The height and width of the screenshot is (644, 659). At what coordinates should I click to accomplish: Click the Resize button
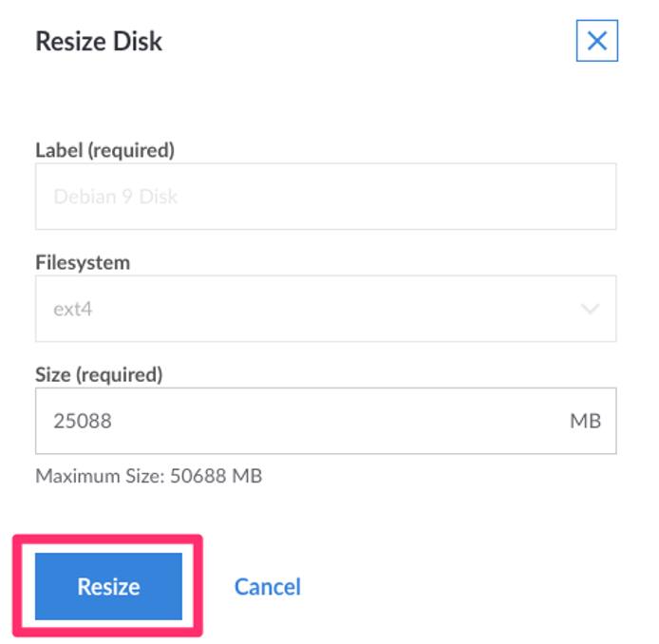point(108,586)
